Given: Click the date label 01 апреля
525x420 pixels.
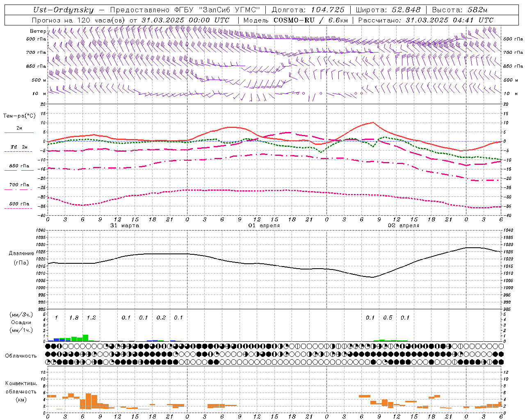Looking at the screenshot, I should click(x=264, y=226).
